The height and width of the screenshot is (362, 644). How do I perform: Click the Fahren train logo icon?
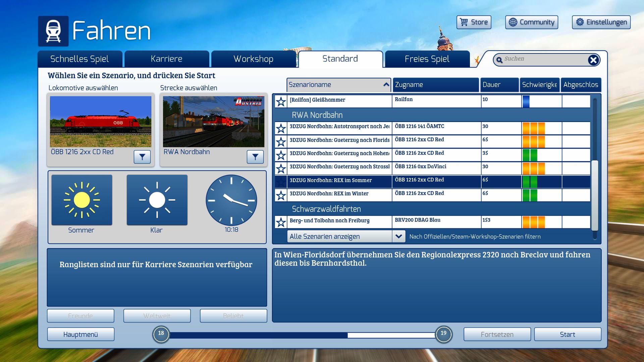tap(53, 31)
